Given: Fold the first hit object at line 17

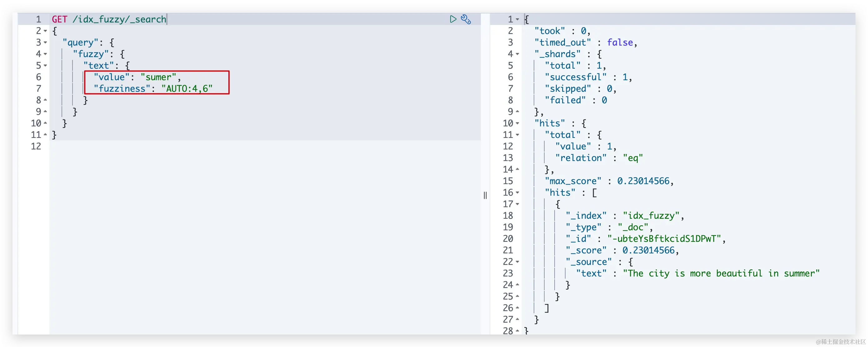Looking at the screenshot, I should (x=517, y=204).
